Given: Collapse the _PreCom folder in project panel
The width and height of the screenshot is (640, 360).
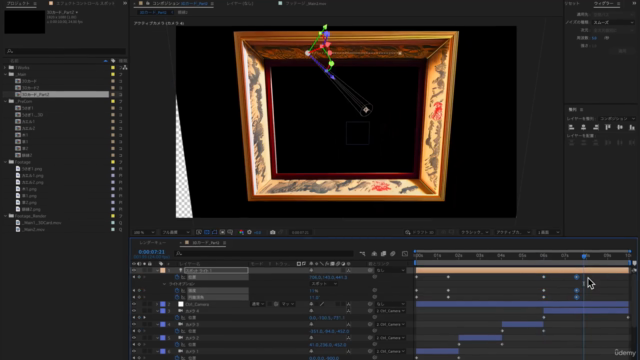Looking at the screenshot, I should click(5, 101).
